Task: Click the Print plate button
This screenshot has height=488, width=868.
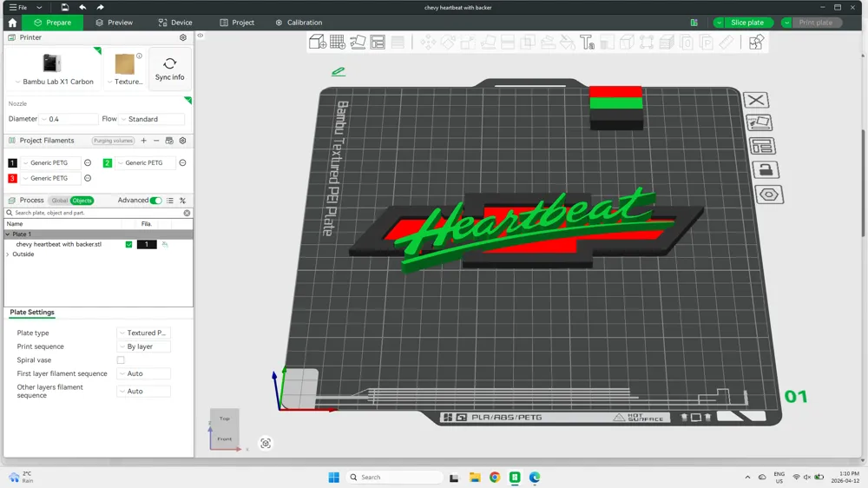Action: [x=815, y=23]
